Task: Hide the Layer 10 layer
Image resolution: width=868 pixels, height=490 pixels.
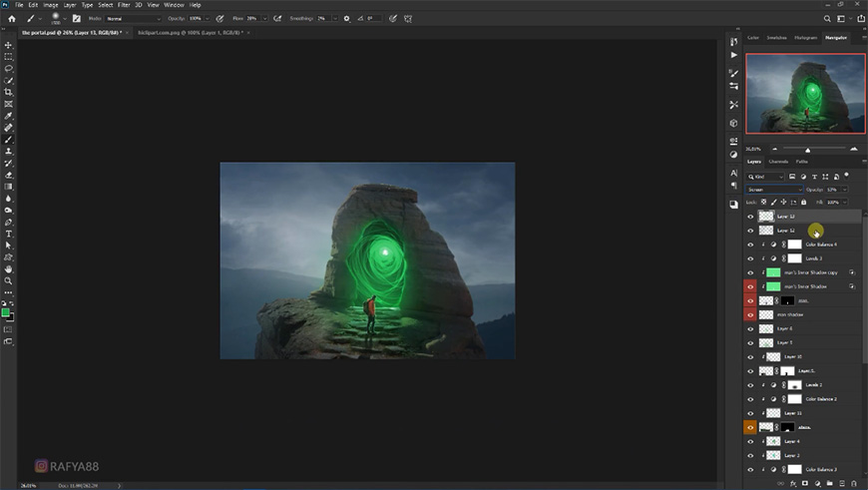Action: (750, 357)
